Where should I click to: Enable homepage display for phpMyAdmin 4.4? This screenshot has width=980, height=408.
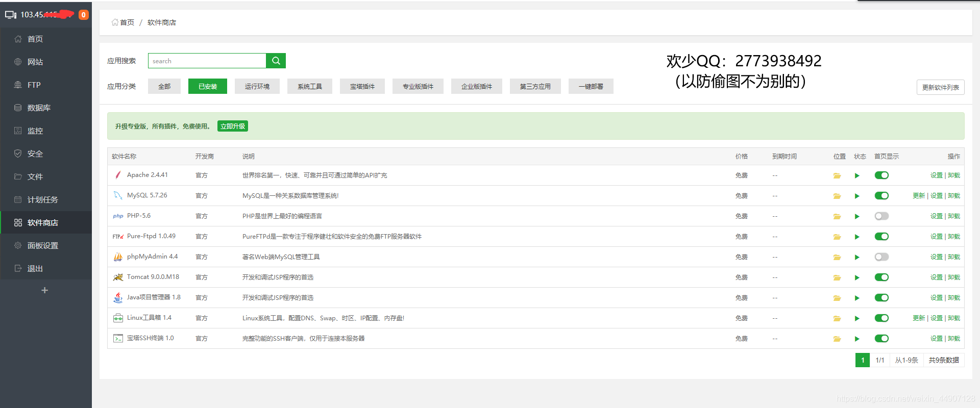[x=881, y=257]
